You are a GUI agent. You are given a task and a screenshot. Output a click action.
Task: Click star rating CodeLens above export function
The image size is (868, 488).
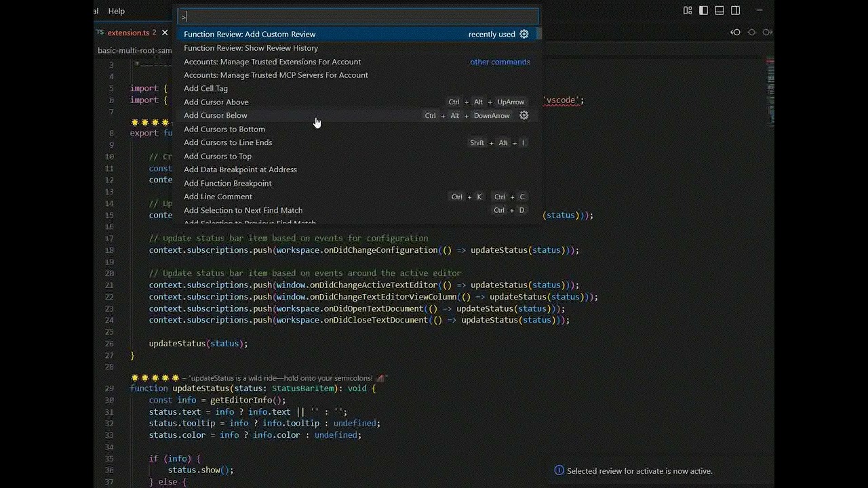151,123
